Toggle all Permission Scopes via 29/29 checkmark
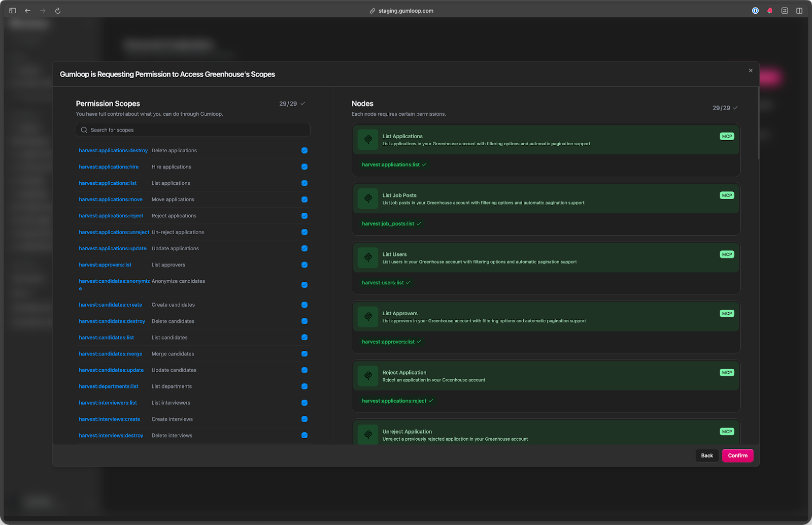The image size is (812, 525). pyautogui.click(x=302, y=104)
